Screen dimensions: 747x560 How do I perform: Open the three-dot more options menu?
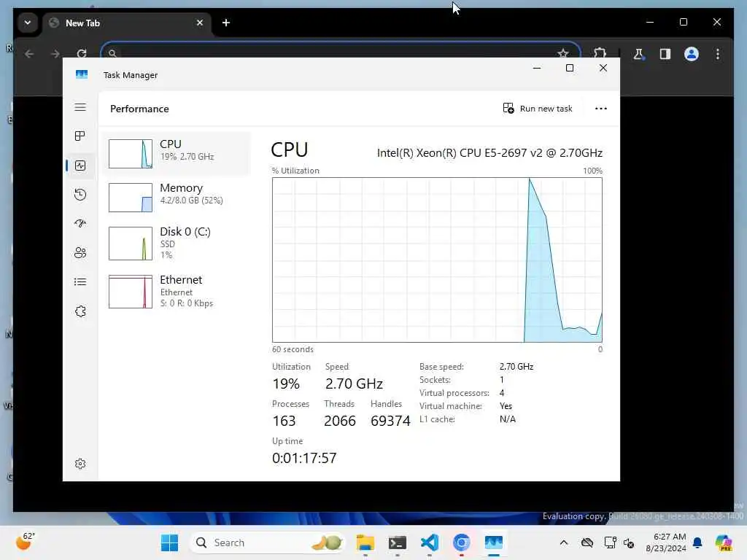tap(601, 109)
